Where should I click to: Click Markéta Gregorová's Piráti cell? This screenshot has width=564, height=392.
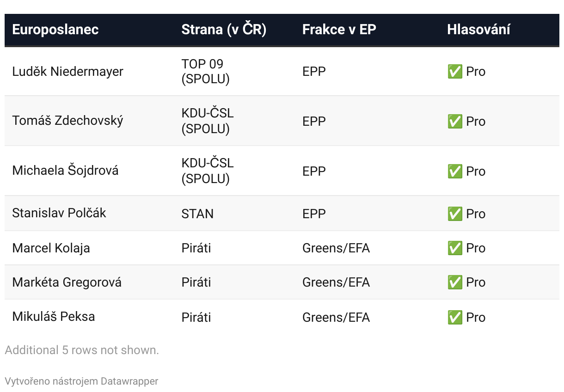click(196, 282)
